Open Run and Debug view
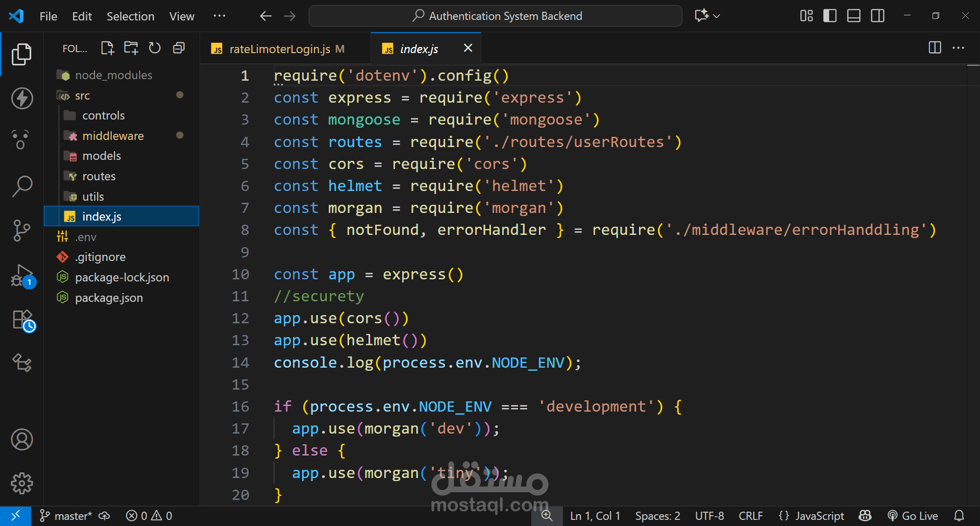980x526 pixels. click(x=22, y=276)
